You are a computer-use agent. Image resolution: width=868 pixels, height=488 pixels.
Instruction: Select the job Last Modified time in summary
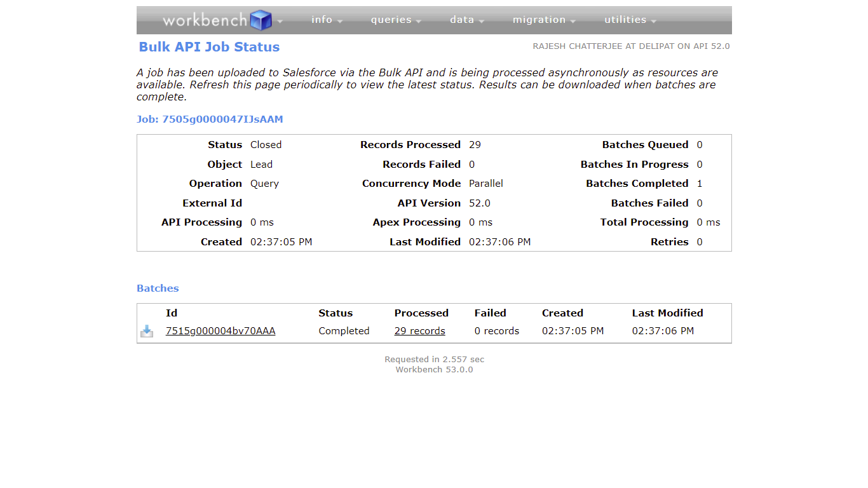pos(500,242)
